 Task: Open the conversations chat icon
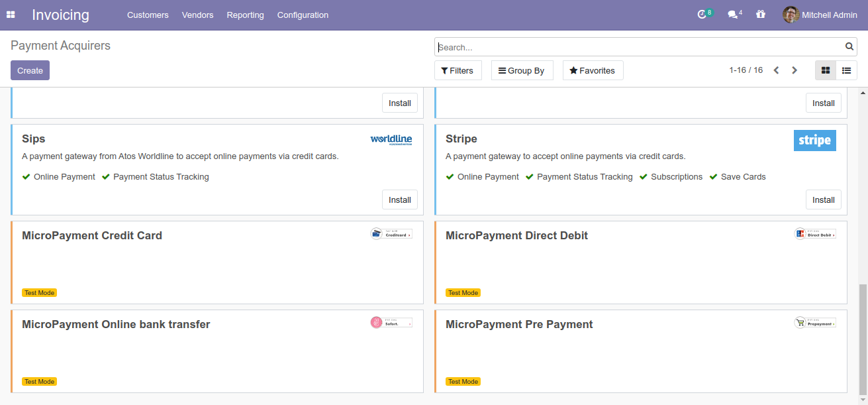pos(732,15)
